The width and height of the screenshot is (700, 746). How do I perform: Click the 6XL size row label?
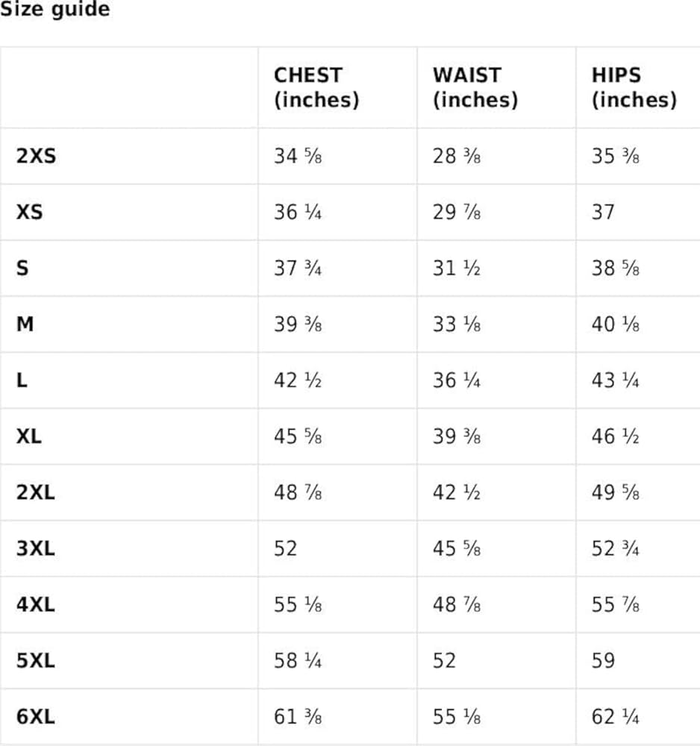coord(36,717)
